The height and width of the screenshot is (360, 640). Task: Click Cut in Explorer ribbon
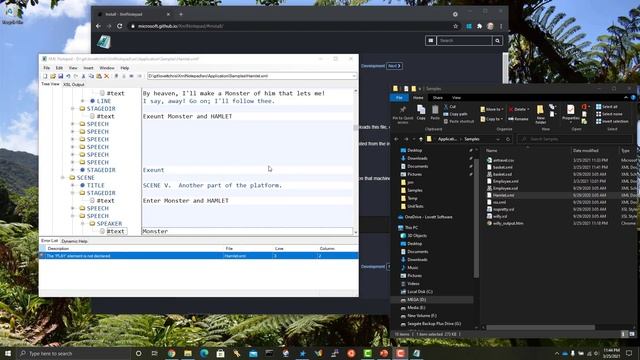449,107
